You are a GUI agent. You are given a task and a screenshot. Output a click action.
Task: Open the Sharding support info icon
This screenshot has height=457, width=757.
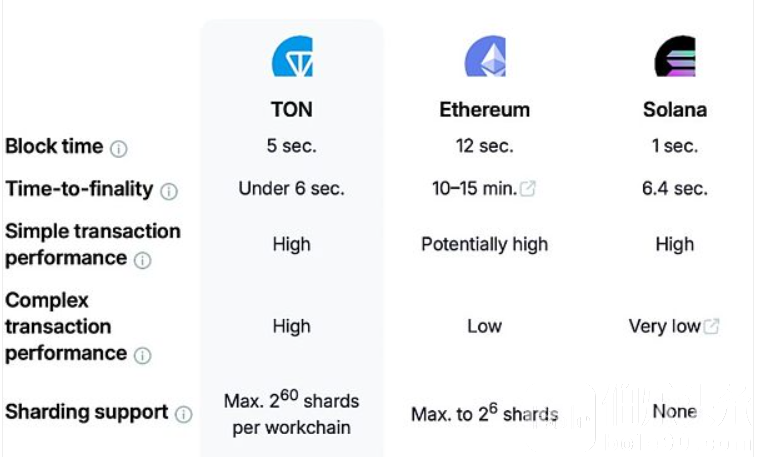click(x=184, y=414)
